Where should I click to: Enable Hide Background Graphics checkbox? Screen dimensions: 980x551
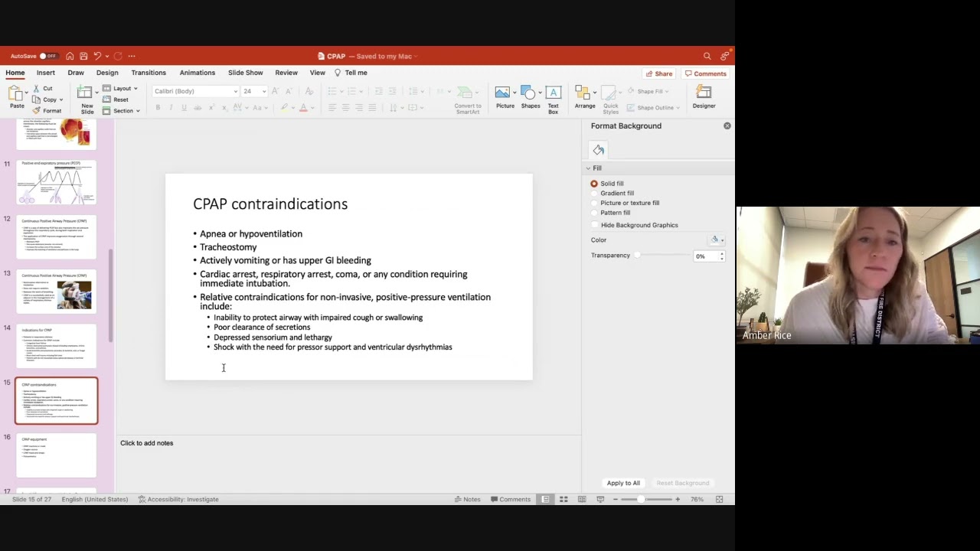595,225
